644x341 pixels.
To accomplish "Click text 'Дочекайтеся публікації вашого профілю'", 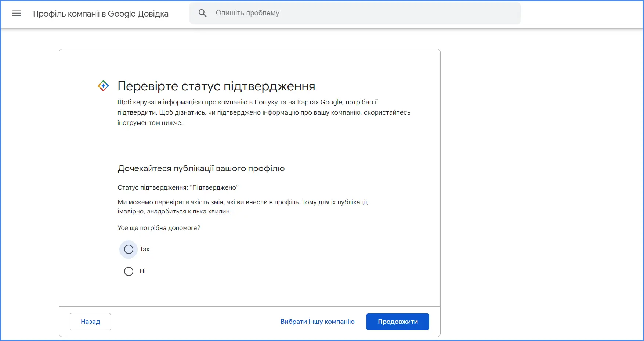I will pyautogui.click(x=201, y=168).
